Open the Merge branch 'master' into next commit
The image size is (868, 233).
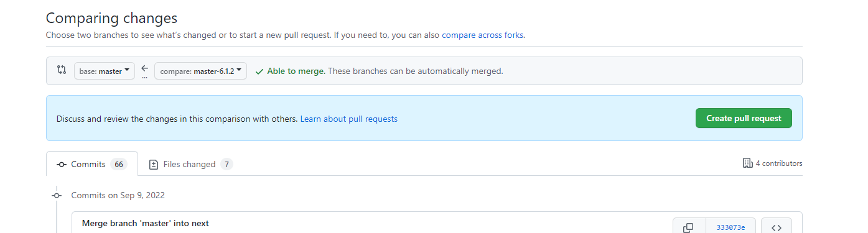coord(146,223)
